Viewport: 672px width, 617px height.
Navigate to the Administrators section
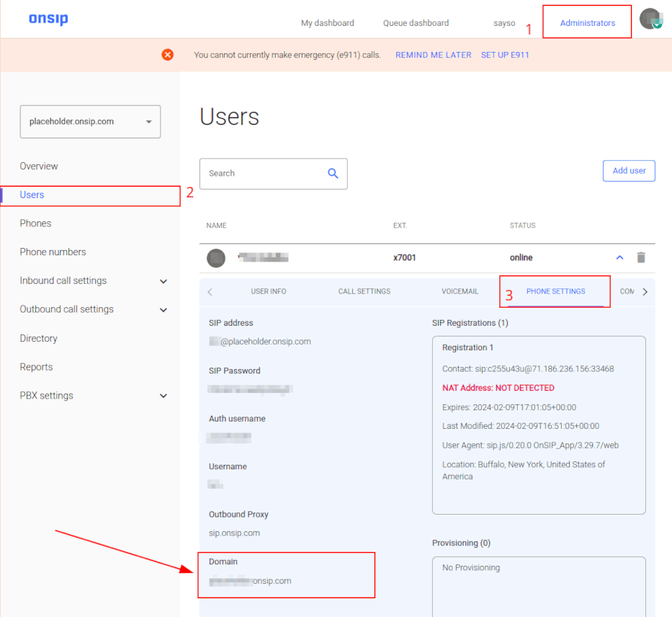click(586, 22)
